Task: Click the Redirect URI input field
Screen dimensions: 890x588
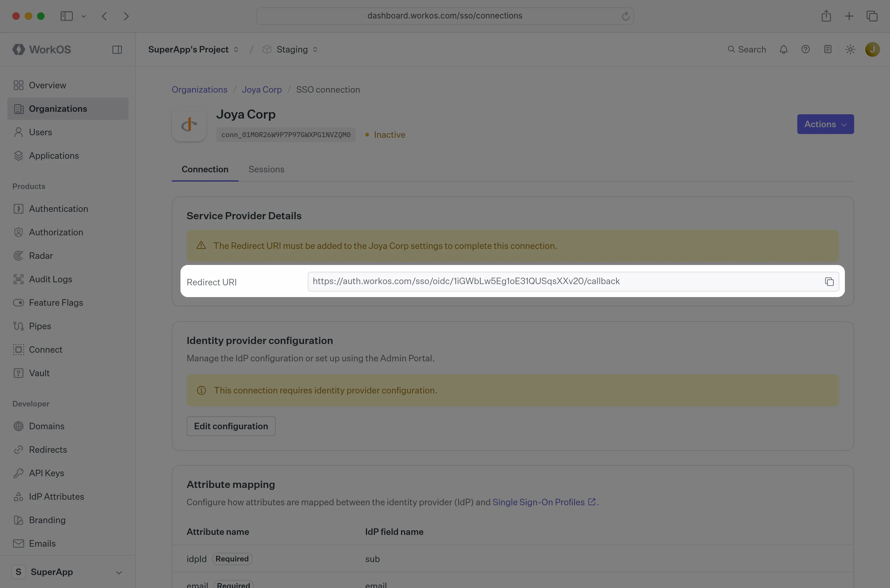Action: click(x=573, y=282)
